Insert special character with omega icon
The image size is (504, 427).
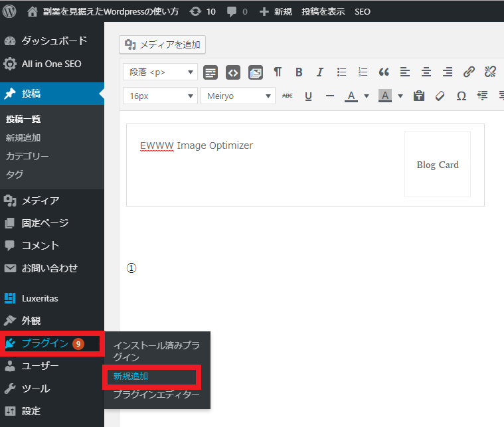pyautogui.click(x=461, y=96)
